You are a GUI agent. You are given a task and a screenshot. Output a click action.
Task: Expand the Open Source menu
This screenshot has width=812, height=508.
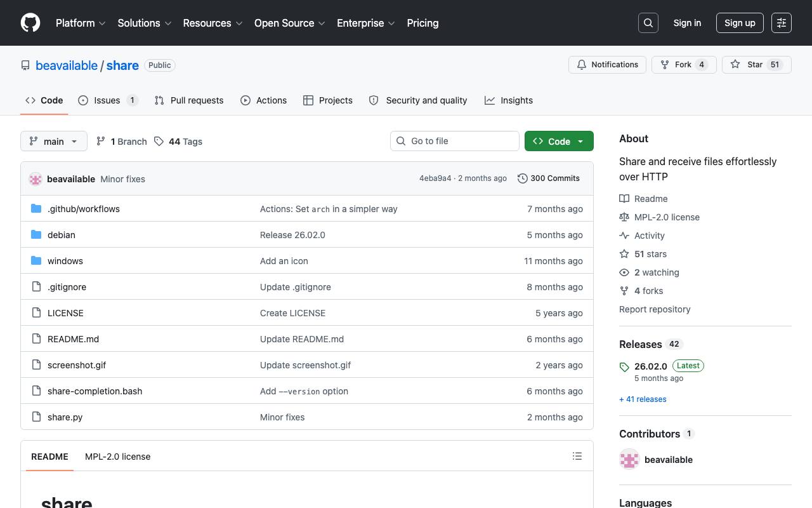(289, 23)
